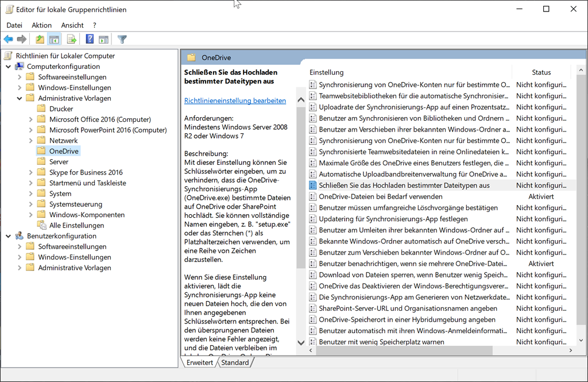Click the Status column header
This screenshot has width=588, height=382.
click(541, 72)
